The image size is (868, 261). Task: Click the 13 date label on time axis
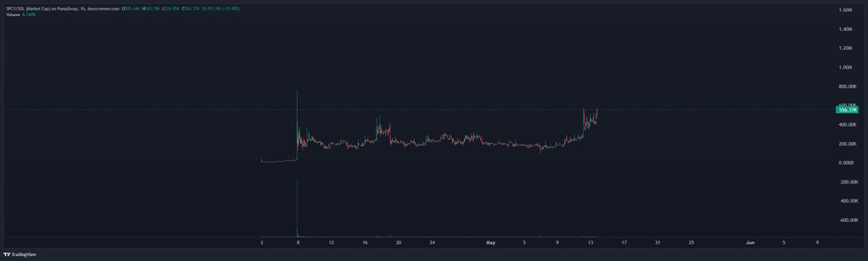[x=591, y=243]
